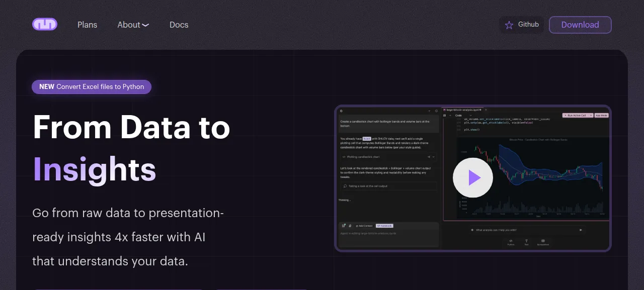The image size is (644, 290).
Task: Click the paperclip attachment icon in chat
Action: [x=350, y=226]
